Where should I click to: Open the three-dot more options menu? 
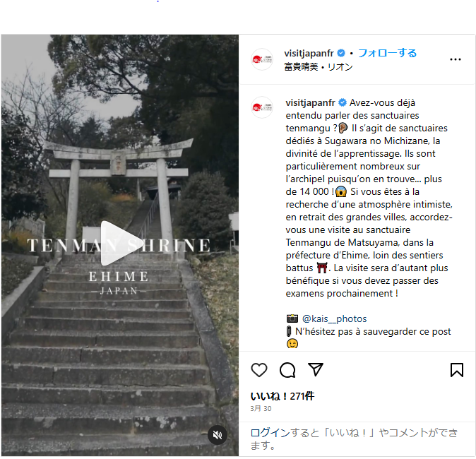click(x=456, y=59)
